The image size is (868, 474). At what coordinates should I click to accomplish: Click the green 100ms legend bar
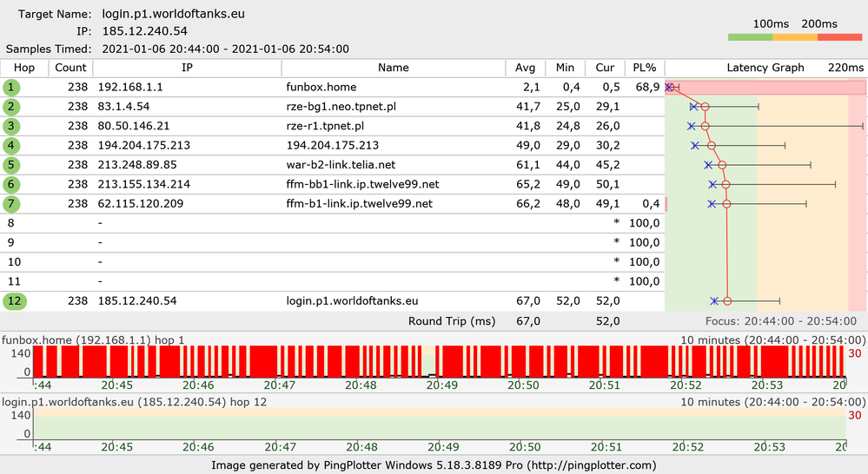750,37
